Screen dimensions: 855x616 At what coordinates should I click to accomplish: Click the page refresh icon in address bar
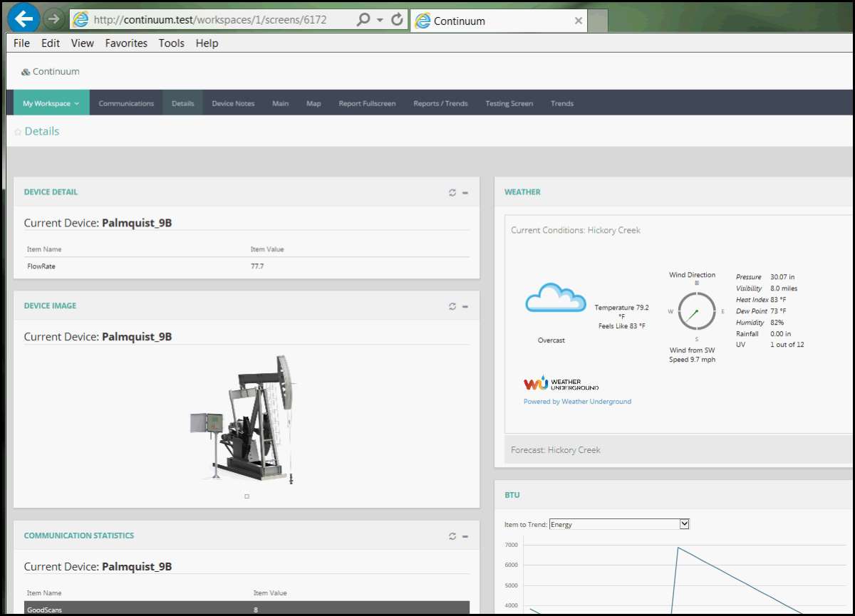click(398, 20)
